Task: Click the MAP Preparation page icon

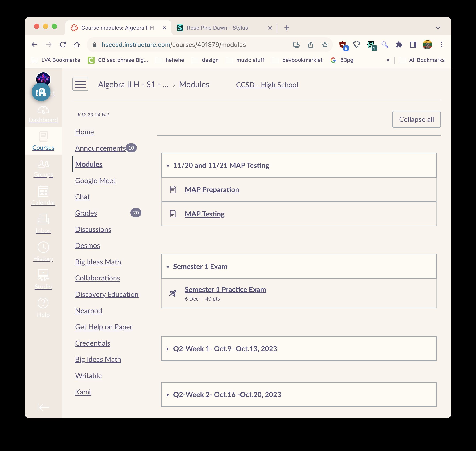Action: (x=173, y=189)
